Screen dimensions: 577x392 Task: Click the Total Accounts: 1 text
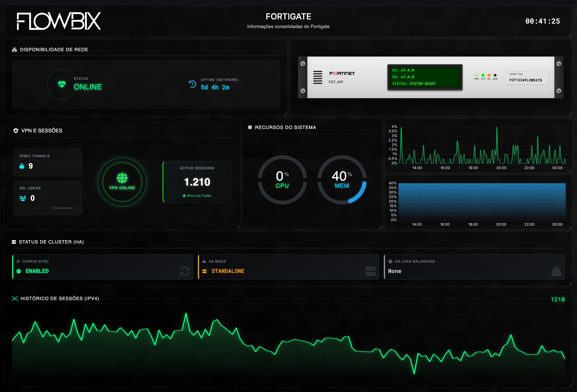(63, 208)
